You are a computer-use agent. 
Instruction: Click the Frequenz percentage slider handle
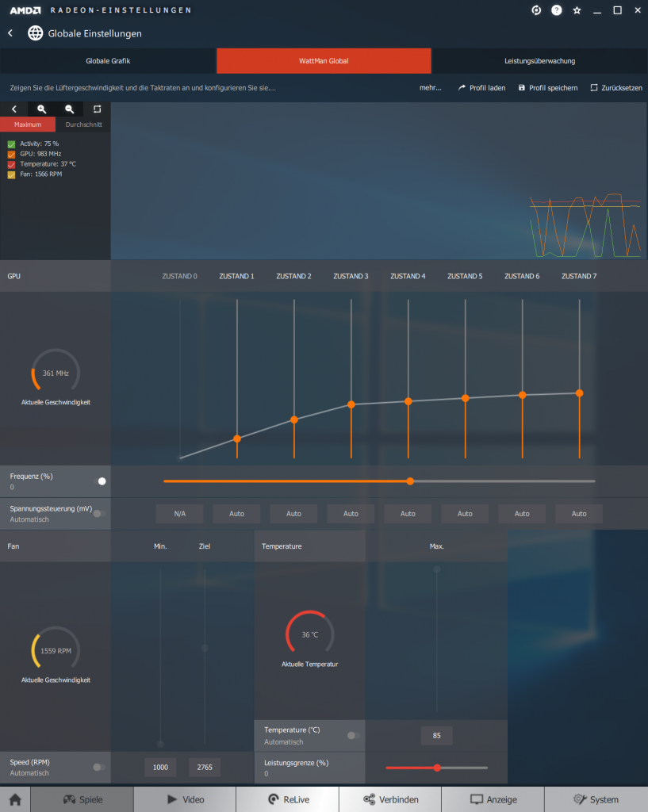(410, 481)
